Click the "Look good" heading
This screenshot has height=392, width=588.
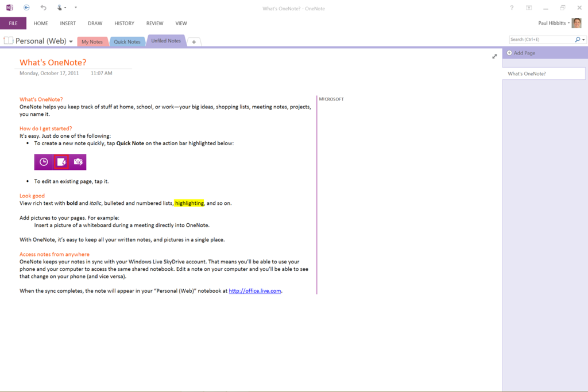tap(32, 196)
